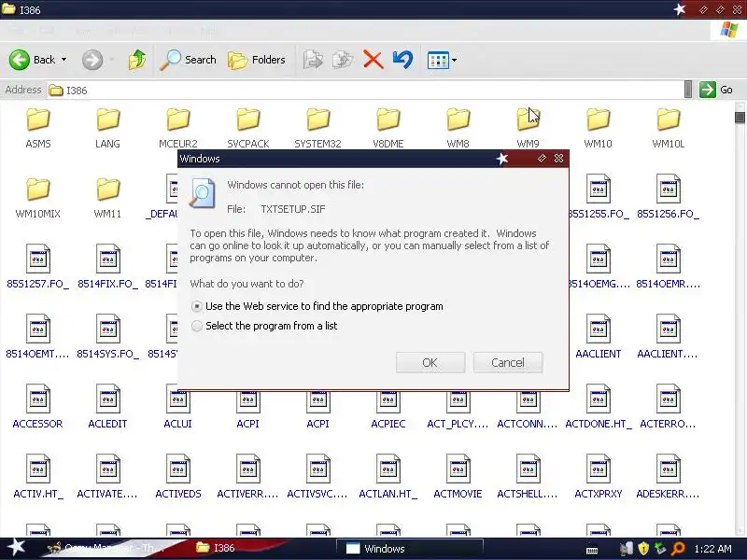This screenshot has height=560, width=747.
Task: Switch to Windows taskbar button
Action: [410, 549]
